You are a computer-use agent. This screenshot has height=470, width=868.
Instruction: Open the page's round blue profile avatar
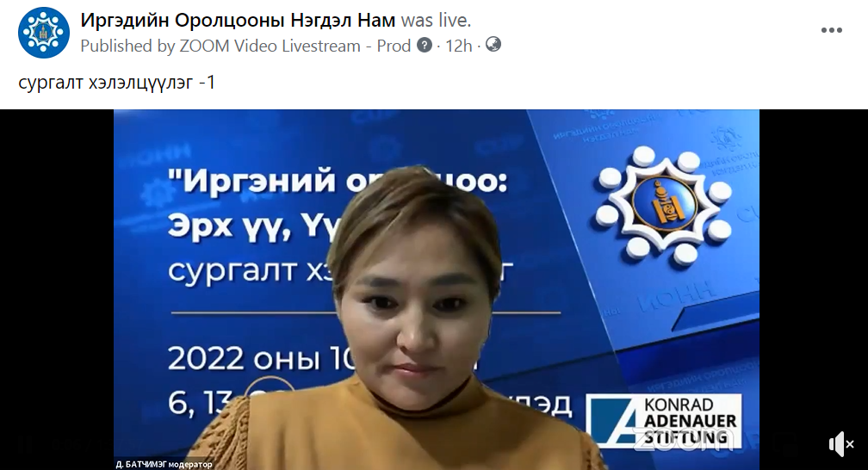pos(44,33)
